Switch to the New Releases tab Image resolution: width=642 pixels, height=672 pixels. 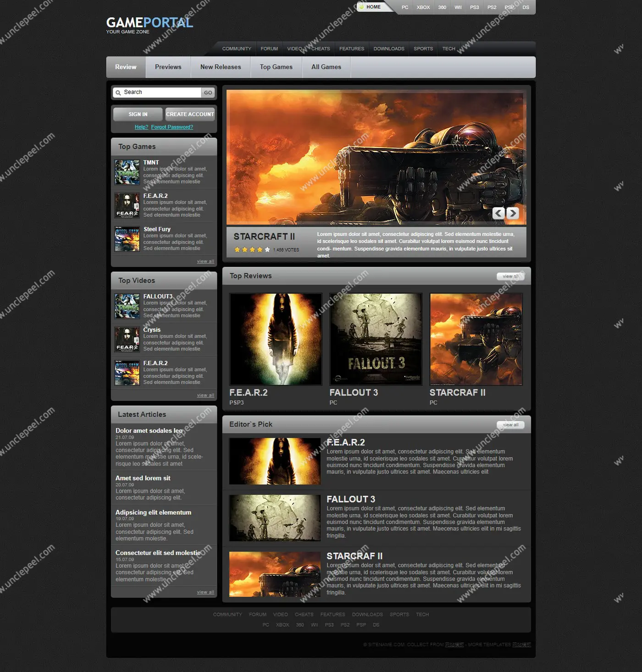[221, 67]
